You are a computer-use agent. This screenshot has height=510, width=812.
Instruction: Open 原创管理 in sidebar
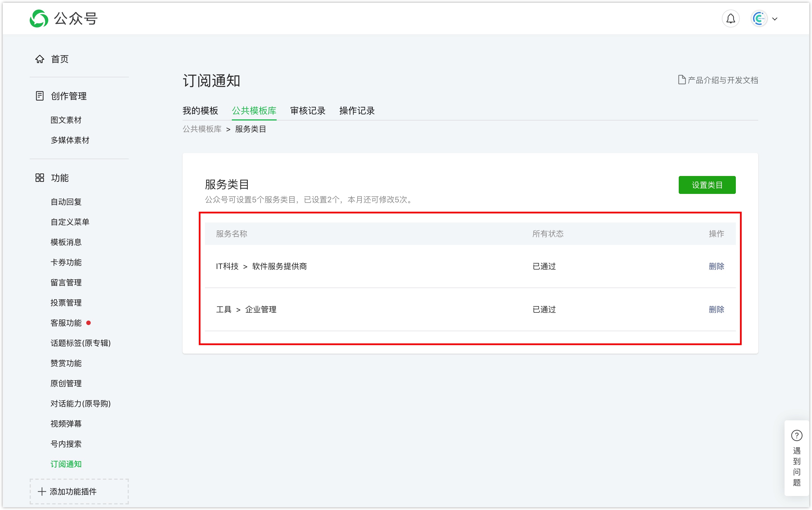pos(66,384)
